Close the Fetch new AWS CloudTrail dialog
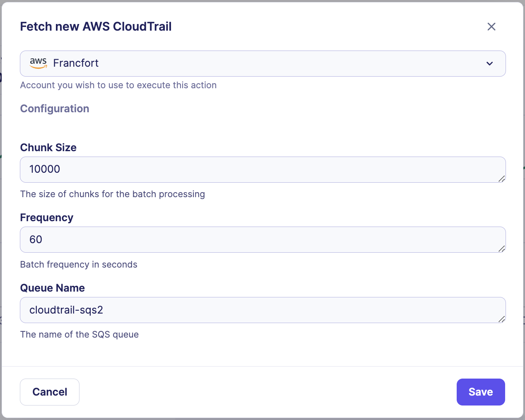The width and height of the screenshot is (525, 420). click(x=491, y=27)
